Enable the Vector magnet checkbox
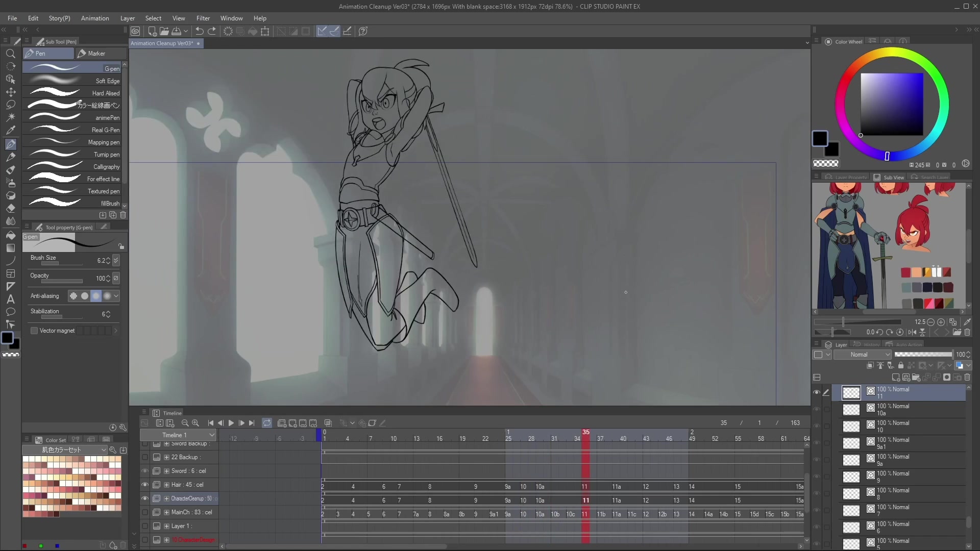 [34, 331]
